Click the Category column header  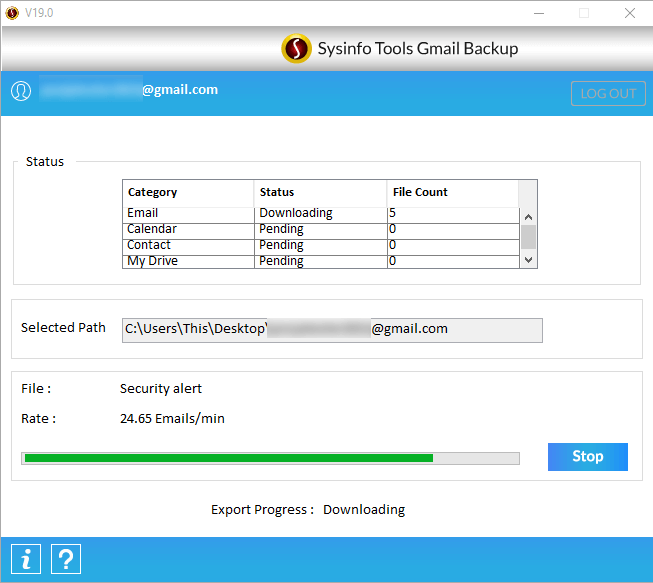point(188,192)
